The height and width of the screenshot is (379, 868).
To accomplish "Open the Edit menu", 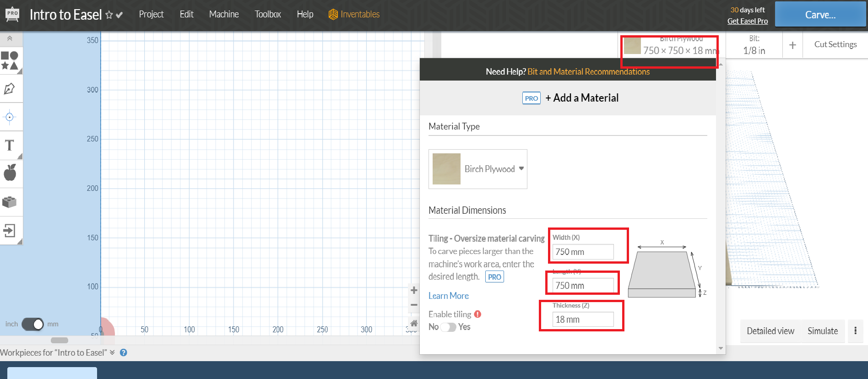I will coord(186,14).
